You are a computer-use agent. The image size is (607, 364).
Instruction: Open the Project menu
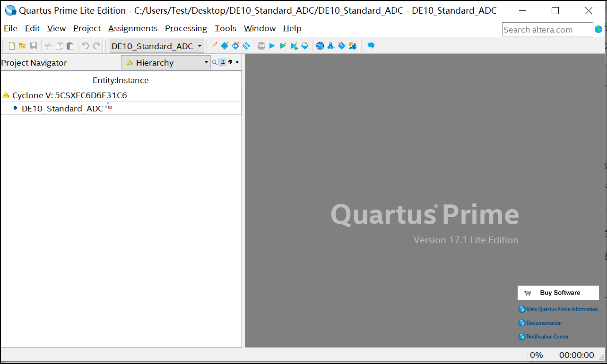point(87,28)
